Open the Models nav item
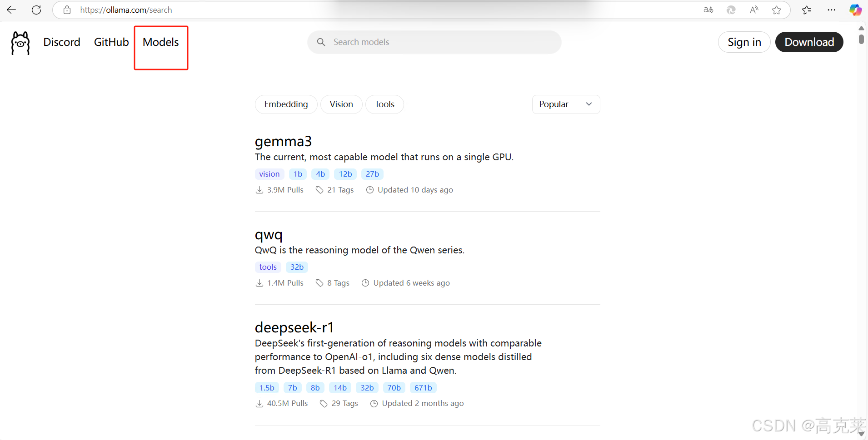This screenshot has width=868, height=440. tap(161, 42)
